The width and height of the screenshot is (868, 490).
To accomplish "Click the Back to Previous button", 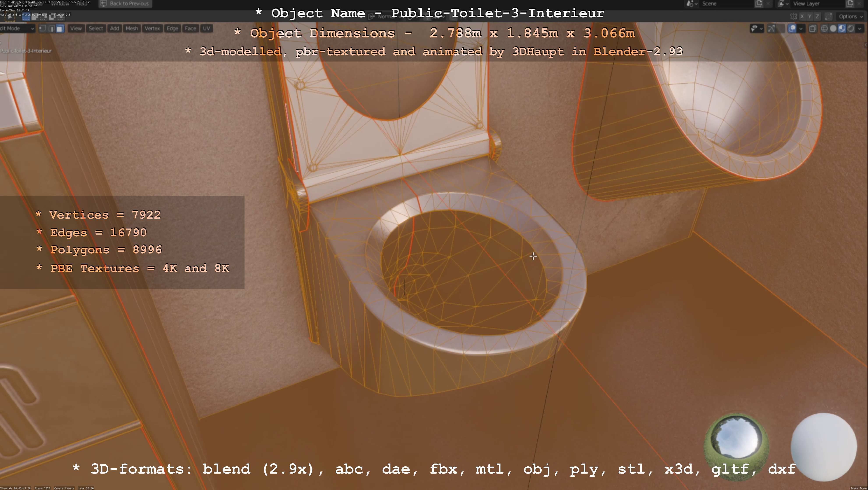I will [125, 4].
